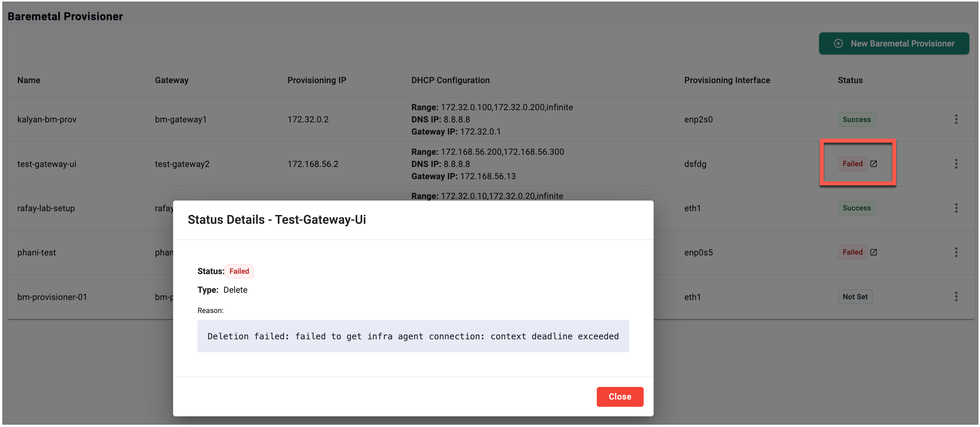Select kalyan-bm-prov name cell
980x427 pixels.
click(x=47, y=119)
